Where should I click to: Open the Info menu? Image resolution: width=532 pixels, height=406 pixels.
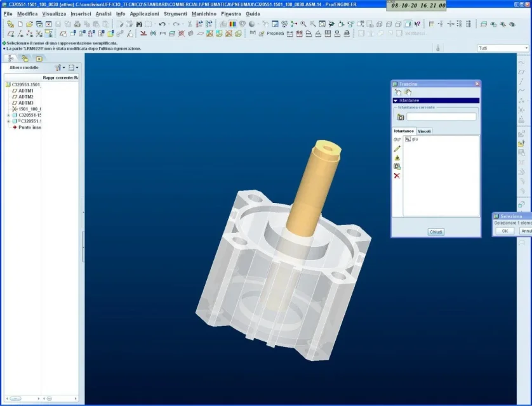coord(121,14)
